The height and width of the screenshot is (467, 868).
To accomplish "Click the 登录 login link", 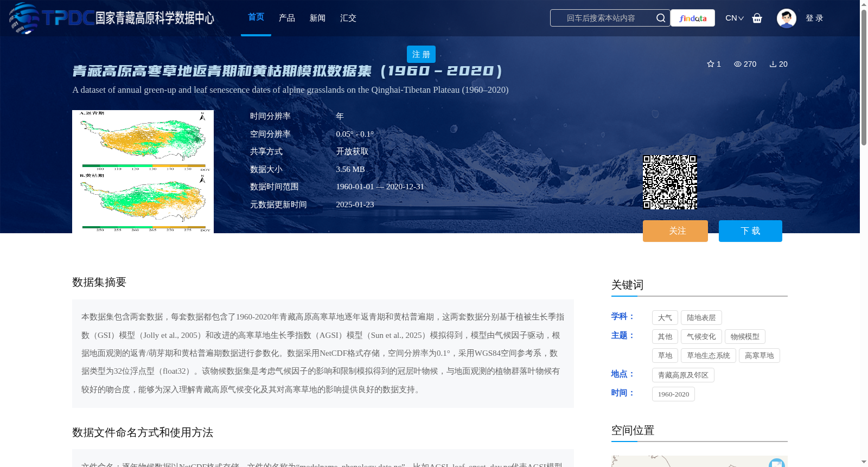I will pyautogui.click(x=814, y=18).
